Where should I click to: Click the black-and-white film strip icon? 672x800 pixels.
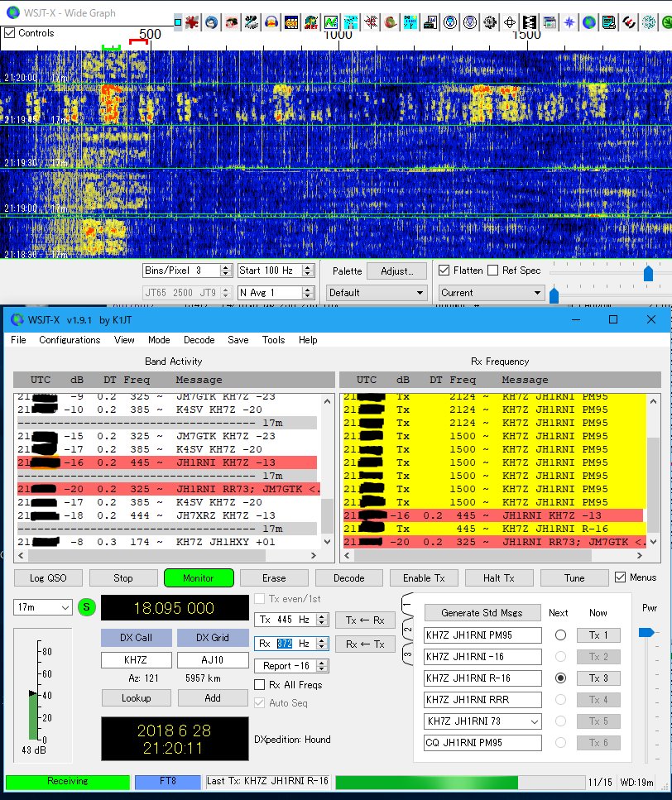click(x=530, y=22)
